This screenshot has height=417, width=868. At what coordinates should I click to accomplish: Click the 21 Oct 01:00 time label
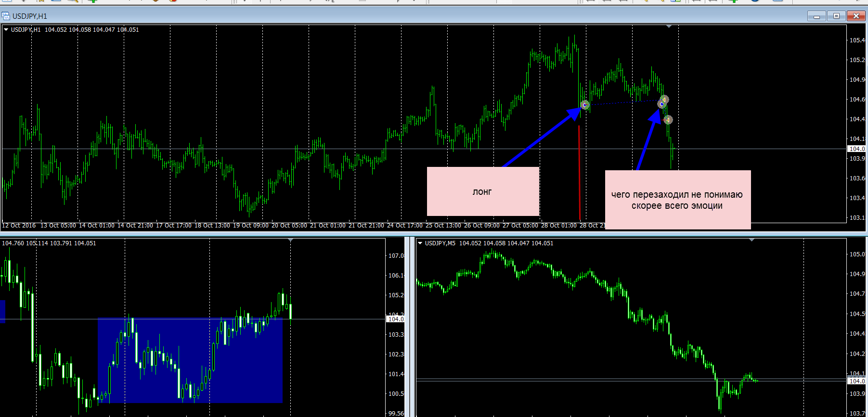328,225
